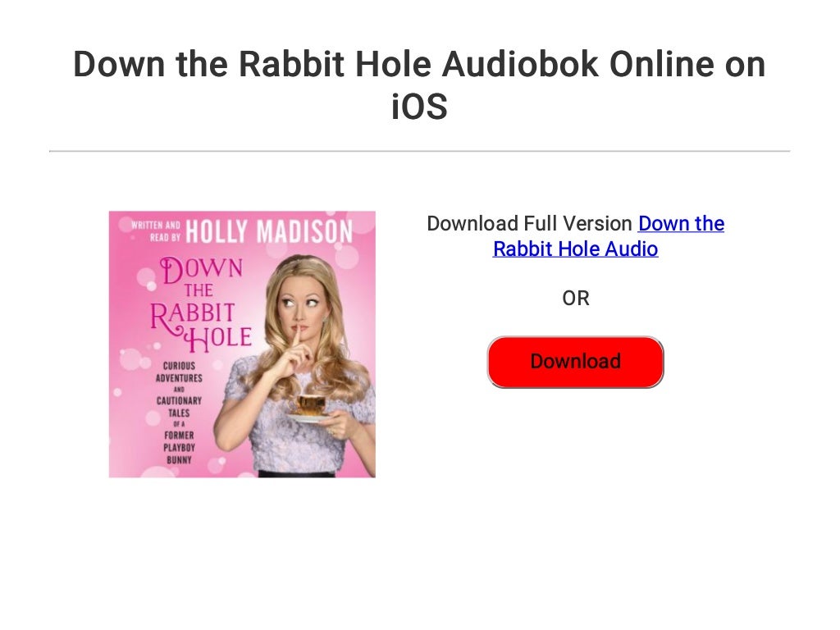Viewport: 840px width, 630px height.
Task: Click the 'OR' separator text
Action: coord(576,299)
